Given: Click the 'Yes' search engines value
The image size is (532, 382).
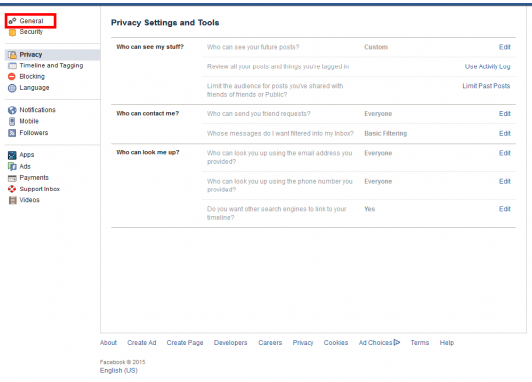Looking at the screenshot, I should (370, 209).
